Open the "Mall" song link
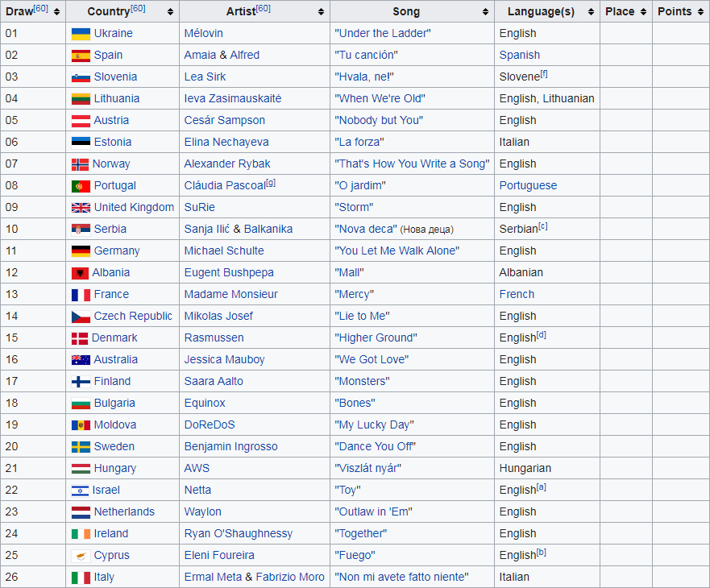The width and height of the screenshot is (710, 588). [x=350, y=272]
